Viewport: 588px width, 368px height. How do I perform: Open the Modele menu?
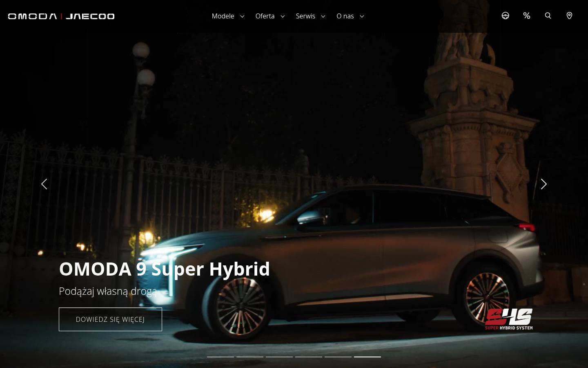[x=223, y=16]
